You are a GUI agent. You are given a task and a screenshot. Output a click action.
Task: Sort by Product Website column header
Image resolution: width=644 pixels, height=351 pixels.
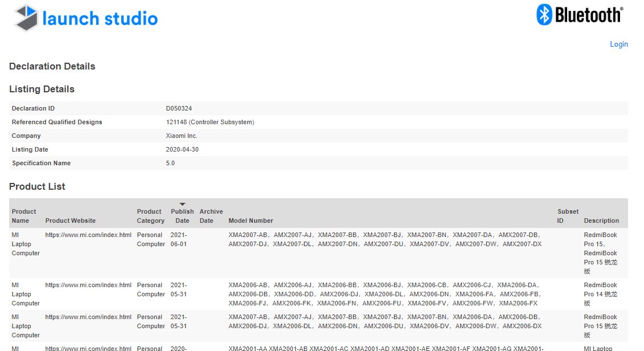(x=70, y=221)
